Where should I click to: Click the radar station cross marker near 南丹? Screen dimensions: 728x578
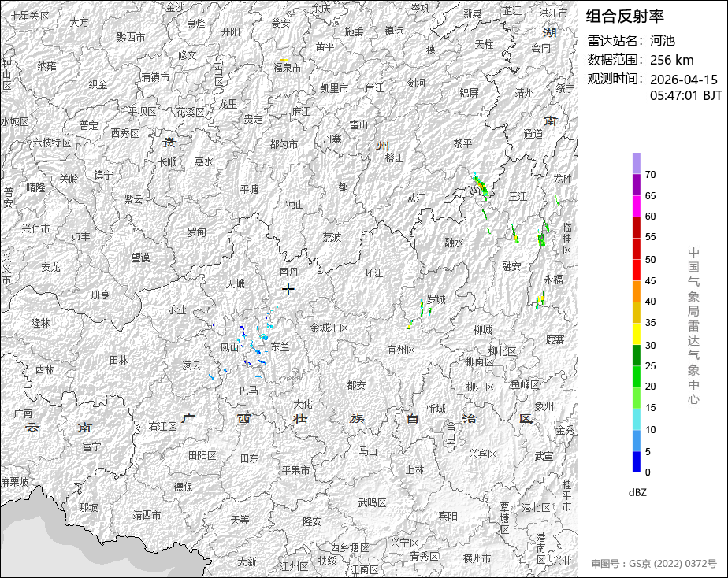[x=288, y=290]
